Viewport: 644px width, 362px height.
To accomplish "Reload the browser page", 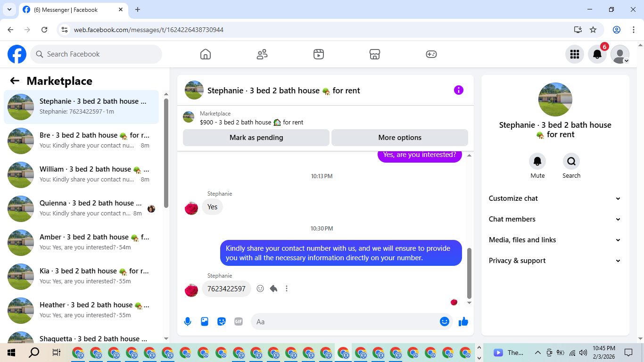I will coord(44,30).
